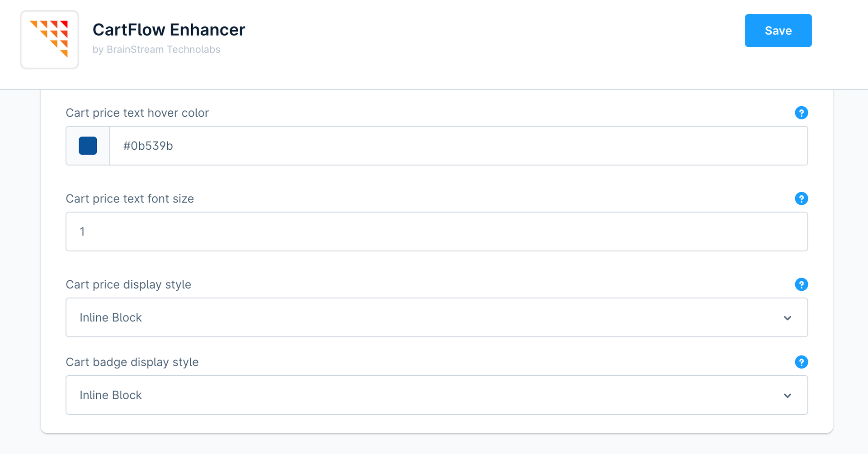Select the Inline Block text in badge dropdown
The image size is (868, 454).
(x=110, y=395)
